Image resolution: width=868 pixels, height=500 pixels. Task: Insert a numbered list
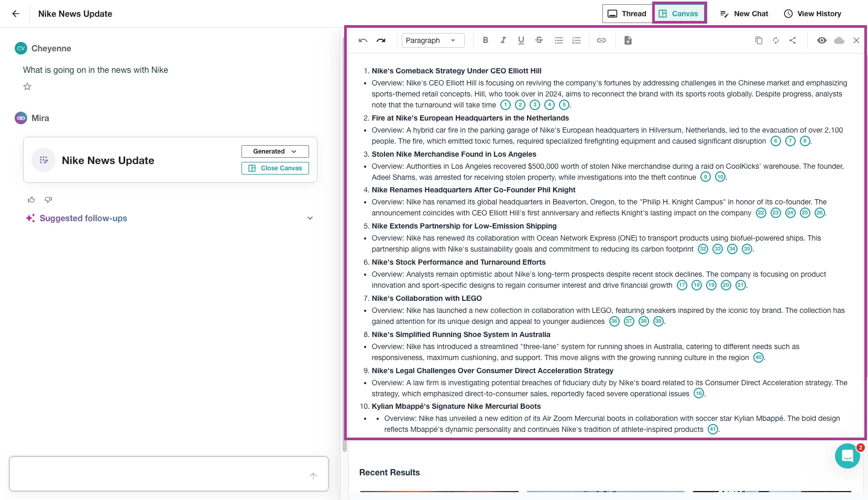[x=577, y=40]
